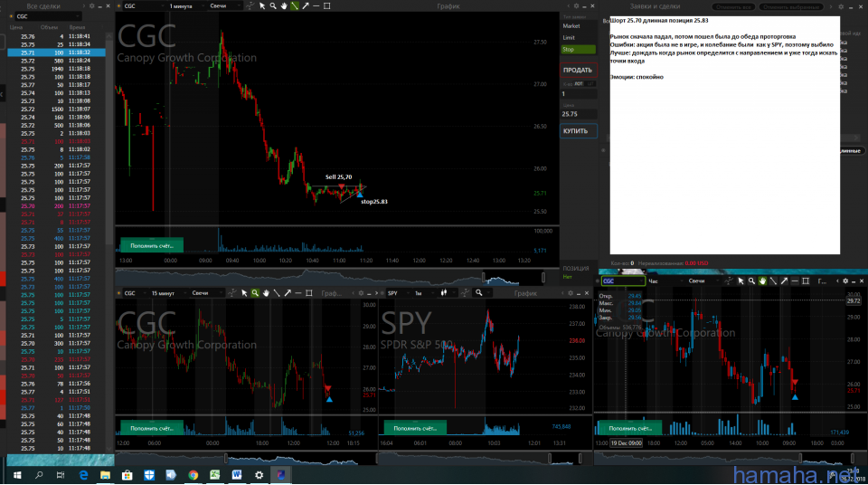
Task: Focus the order quantity field showing 1
Action: point(579,94)
